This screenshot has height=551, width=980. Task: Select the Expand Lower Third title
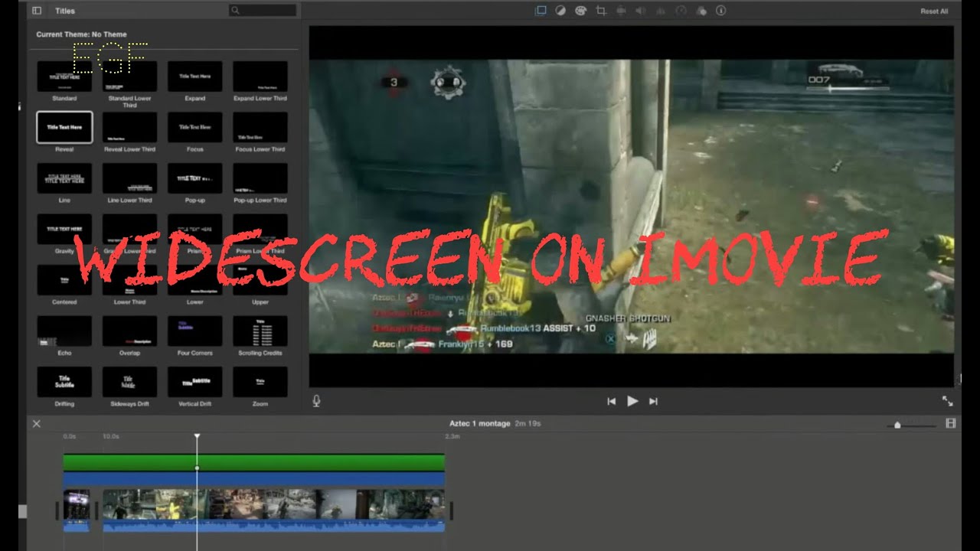[x=260, y=77]
